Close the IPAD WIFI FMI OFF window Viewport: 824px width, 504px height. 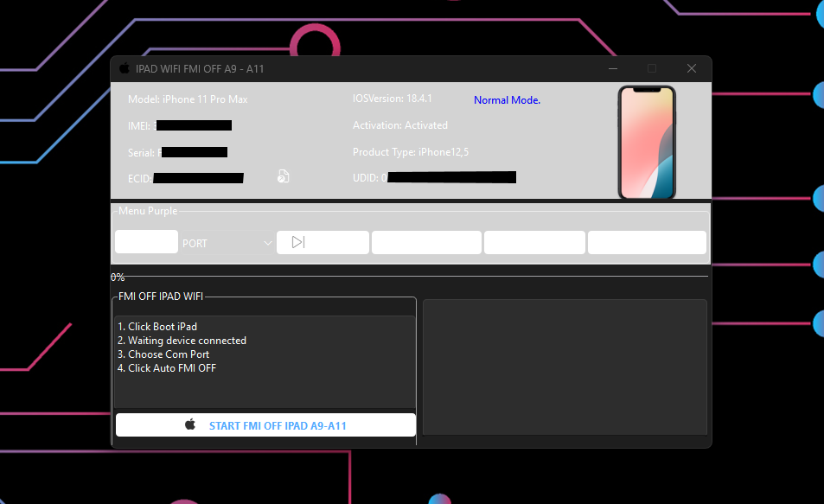coord(692,68)
